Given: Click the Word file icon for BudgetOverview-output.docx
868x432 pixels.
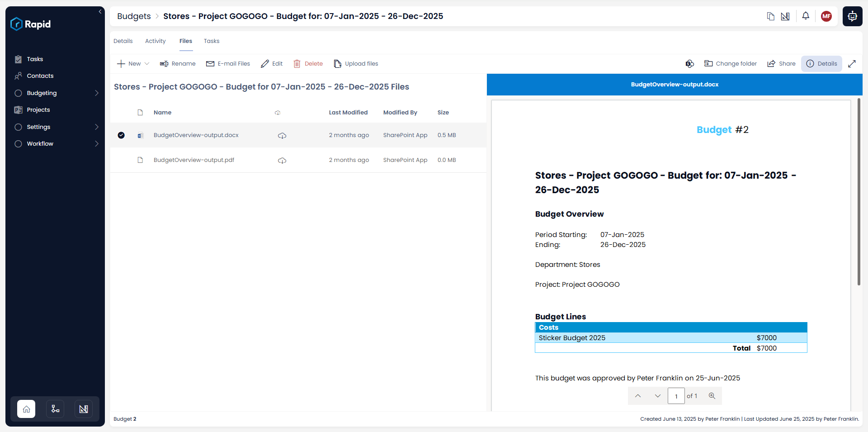Looking at the screenshot, I should click(x=141, y=135).
